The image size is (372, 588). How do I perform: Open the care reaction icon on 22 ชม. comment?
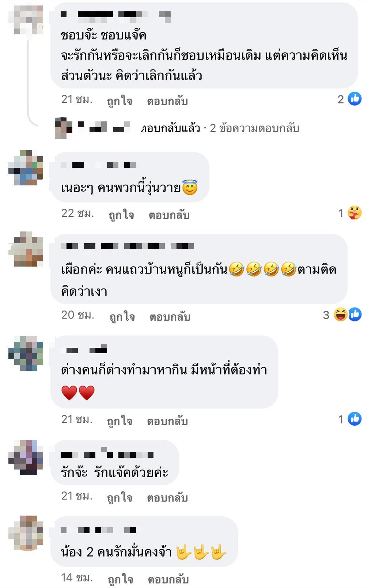coord(354,213)
